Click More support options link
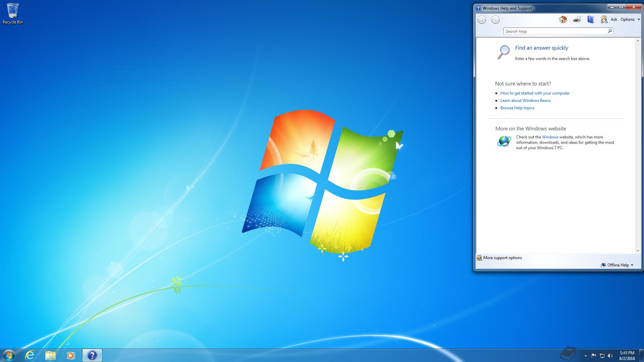644x362 pixels. (502, 258)
